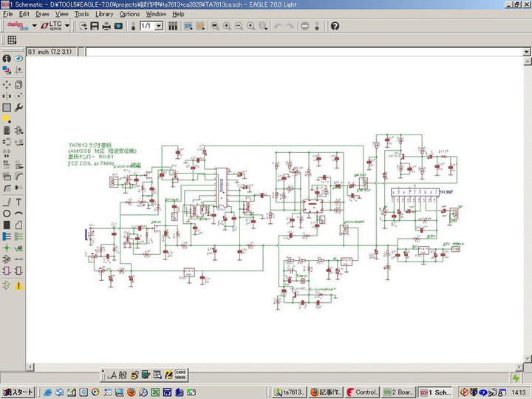Click the Save diskette icon
The image size is (532, 399).
click(x=95, y=26)
